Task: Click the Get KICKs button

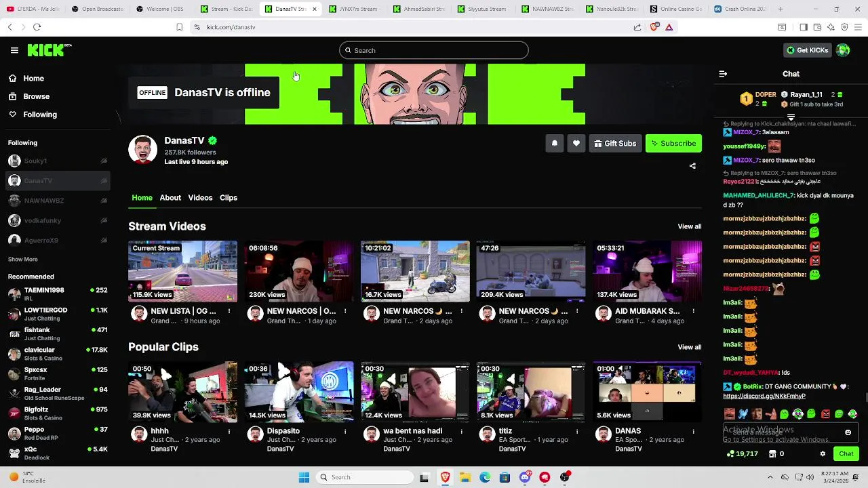Action: click(807, 50)
